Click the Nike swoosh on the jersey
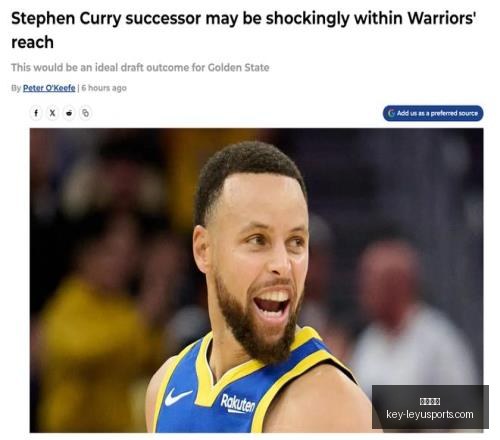The image size is (500, 440). (x=178, y=397)
